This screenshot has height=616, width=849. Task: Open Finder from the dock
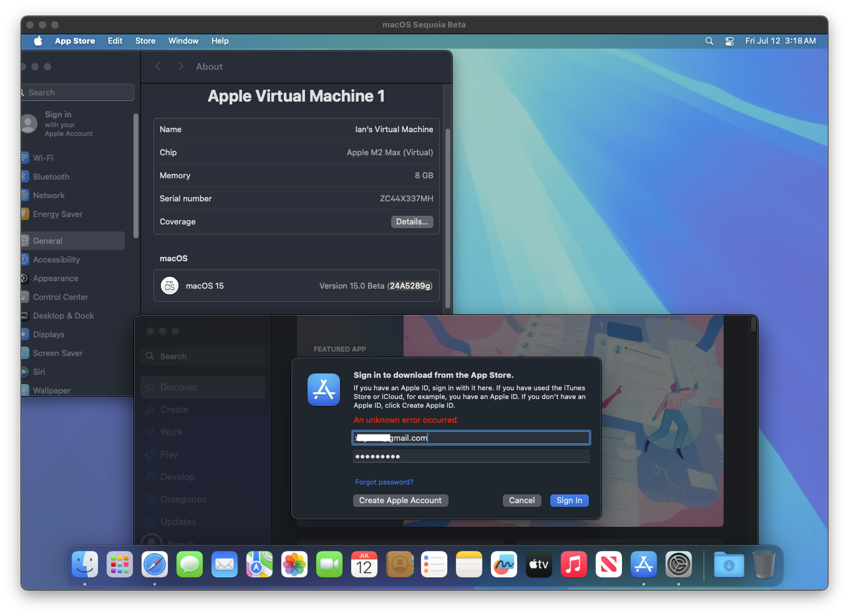pyautogui.click(x=85, y=565)
